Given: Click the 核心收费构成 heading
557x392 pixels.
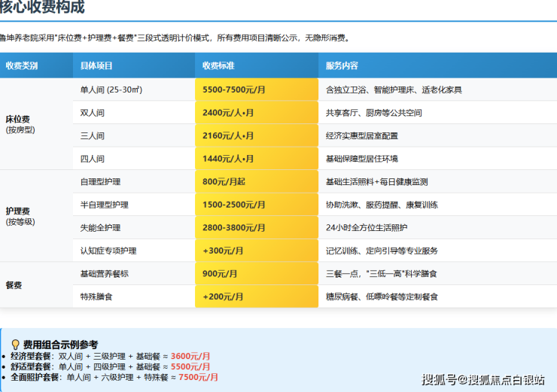Looking at the screenshot, I should (42, 8).
